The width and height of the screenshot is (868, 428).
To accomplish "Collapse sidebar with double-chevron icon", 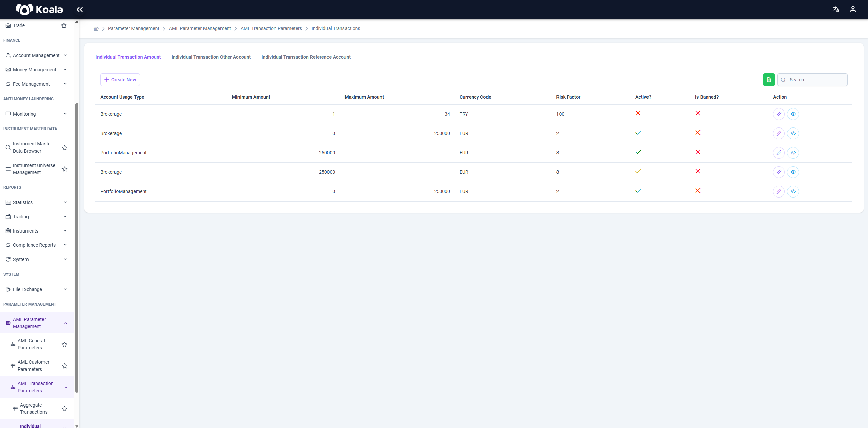I will click(79, 10).
